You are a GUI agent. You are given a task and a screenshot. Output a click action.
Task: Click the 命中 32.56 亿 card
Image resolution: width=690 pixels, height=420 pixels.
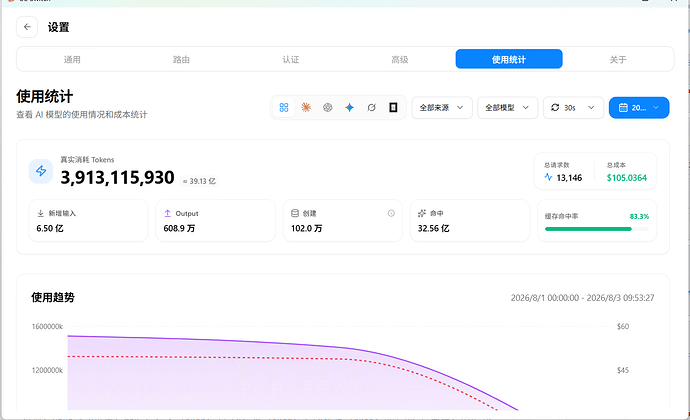[470, 221]
